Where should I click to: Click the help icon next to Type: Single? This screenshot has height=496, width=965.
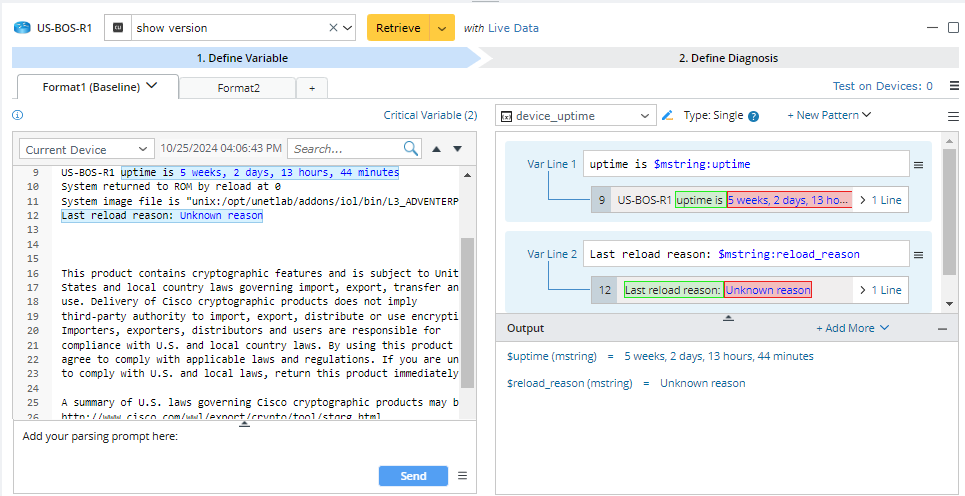click(754, 116)
